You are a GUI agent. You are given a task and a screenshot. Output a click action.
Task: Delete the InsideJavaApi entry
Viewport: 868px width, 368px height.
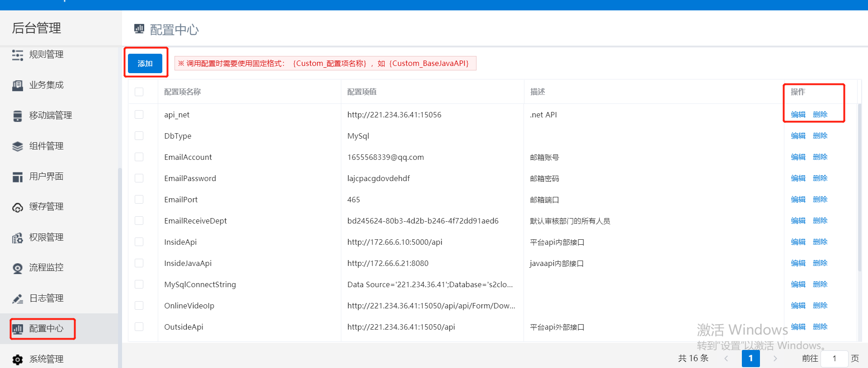coord(820,263)
